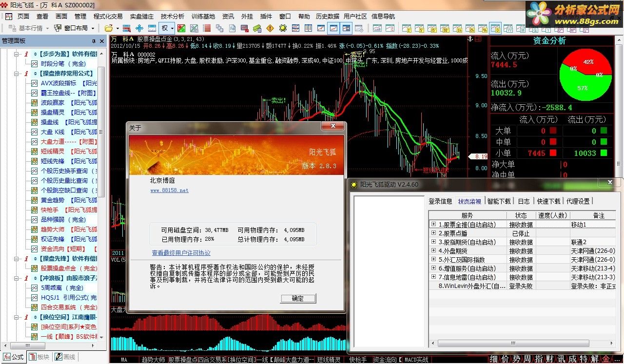Select the 4-hour period chart icon
The image size is (624, 364).
click(483, 28)
